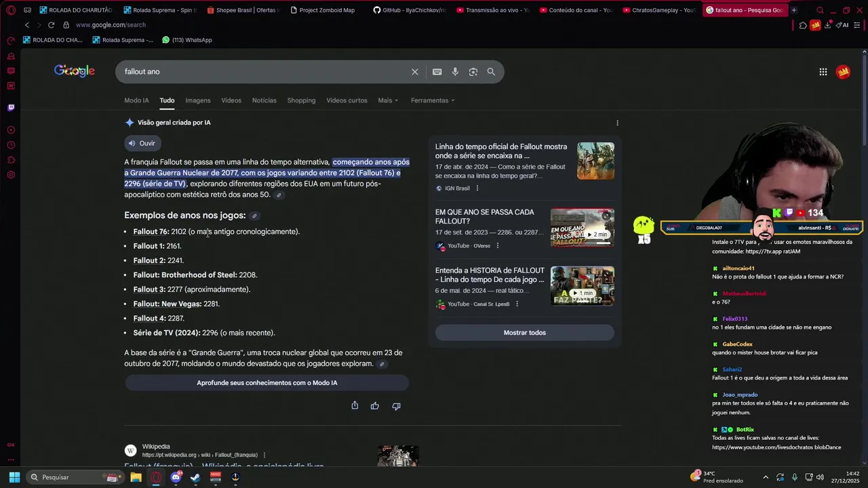The image size is (868, 488).
Task: Share the AI overview answer
Action: click(x=355, y=405)
